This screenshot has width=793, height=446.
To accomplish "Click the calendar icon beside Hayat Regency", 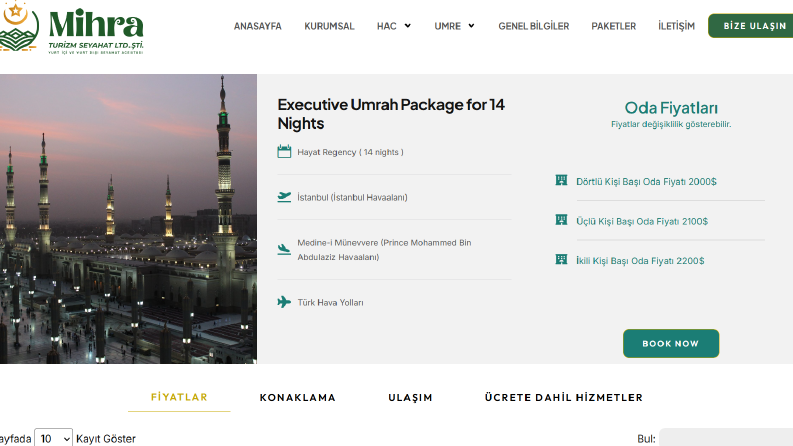I will pyautogui.click(x=284, y=152).
